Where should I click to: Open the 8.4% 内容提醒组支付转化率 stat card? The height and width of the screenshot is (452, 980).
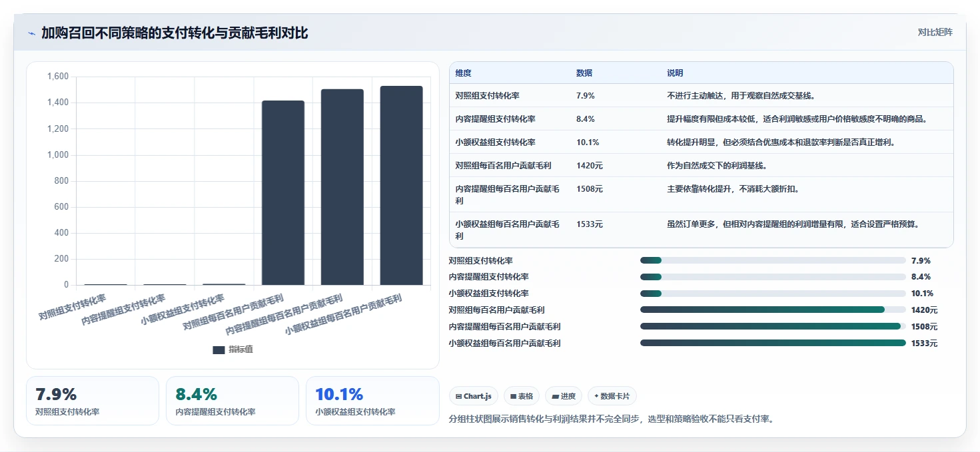pyautogui.click(x=233, y=401)
